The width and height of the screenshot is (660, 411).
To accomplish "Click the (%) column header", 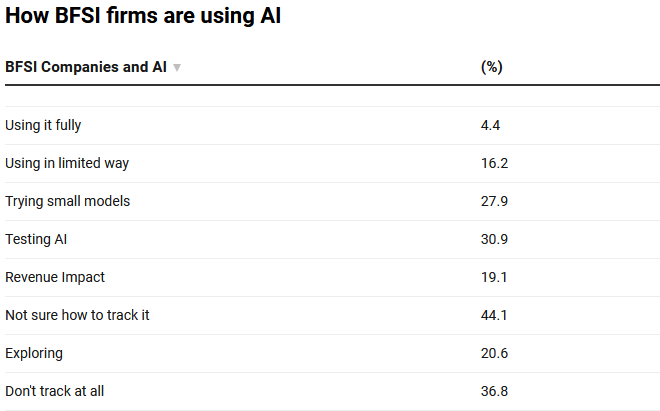I will [491, 67].
